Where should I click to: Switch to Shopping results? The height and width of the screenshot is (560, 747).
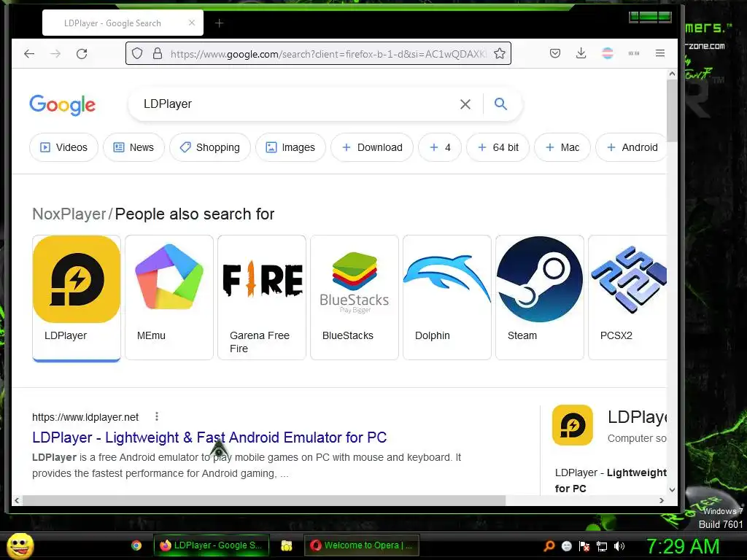point(210,147)
